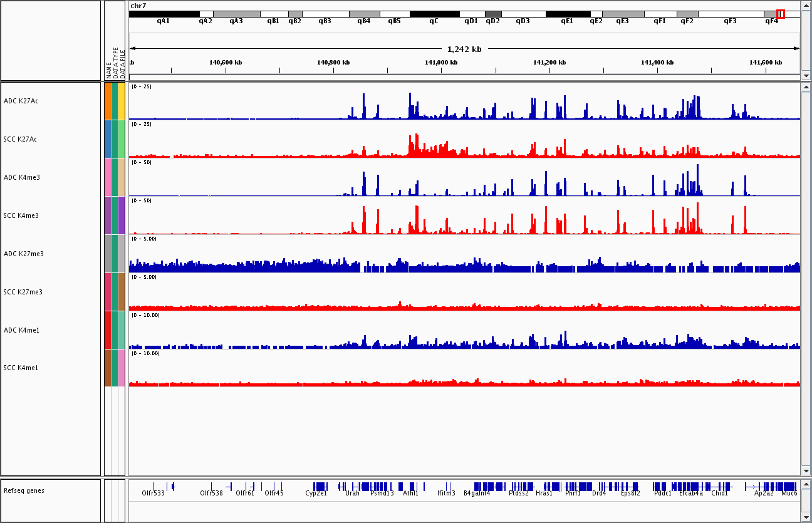
Task: Click the pink swatch beside ADC K4me3
Action: pyautogui.click(x=108, y=177)
